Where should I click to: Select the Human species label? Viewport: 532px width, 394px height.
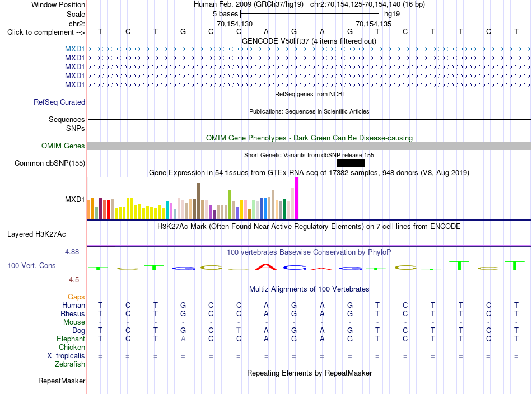[x=73, y=306]
